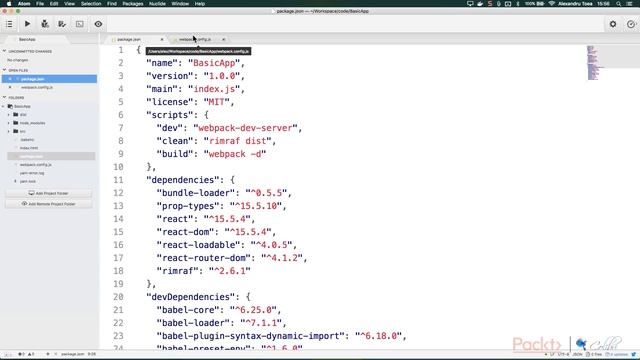
Task: Open Spotlight search in menu bar
Action: (619, 4)
